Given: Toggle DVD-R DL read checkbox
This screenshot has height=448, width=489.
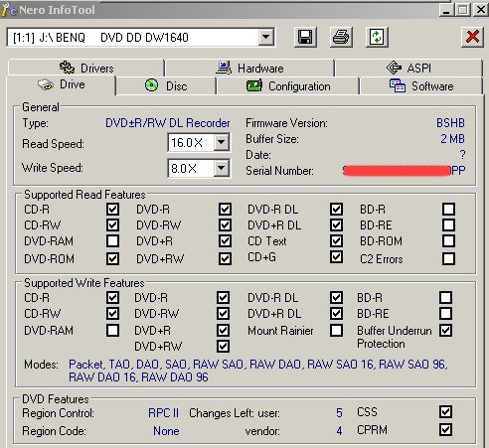Looking at the screenshot, I should pyautogui.click(x=336, y=209).
